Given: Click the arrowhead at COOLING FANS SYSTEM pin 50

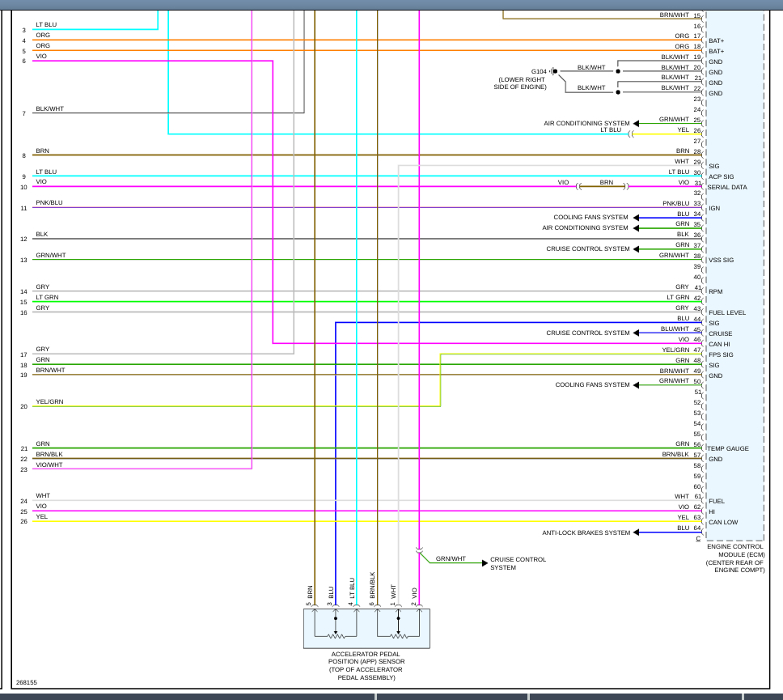Looking at the screenshot, I should coord(636,385).
